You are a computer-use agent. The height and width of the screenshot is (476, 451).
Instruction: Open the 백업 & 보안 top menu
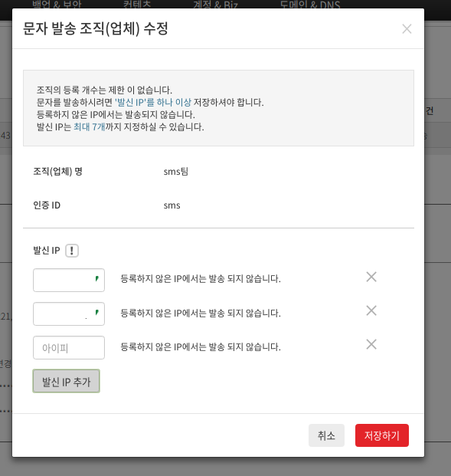click(57, 5)
